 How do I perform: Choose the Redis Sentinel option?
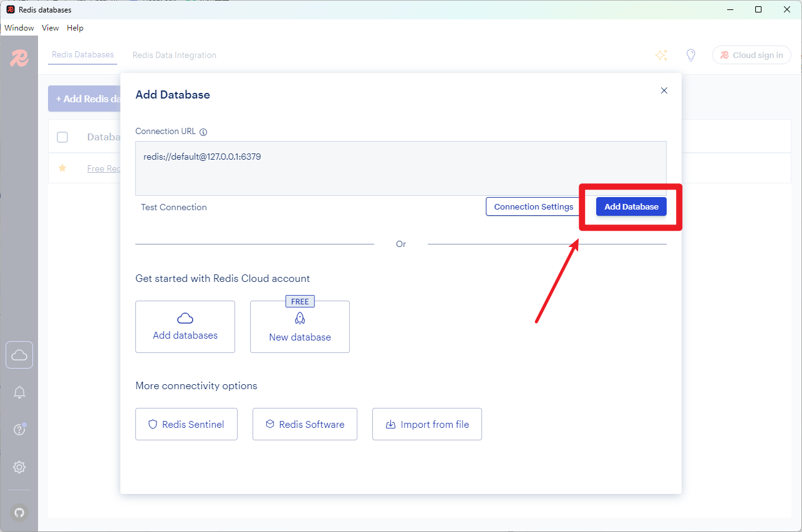(186, 424)
